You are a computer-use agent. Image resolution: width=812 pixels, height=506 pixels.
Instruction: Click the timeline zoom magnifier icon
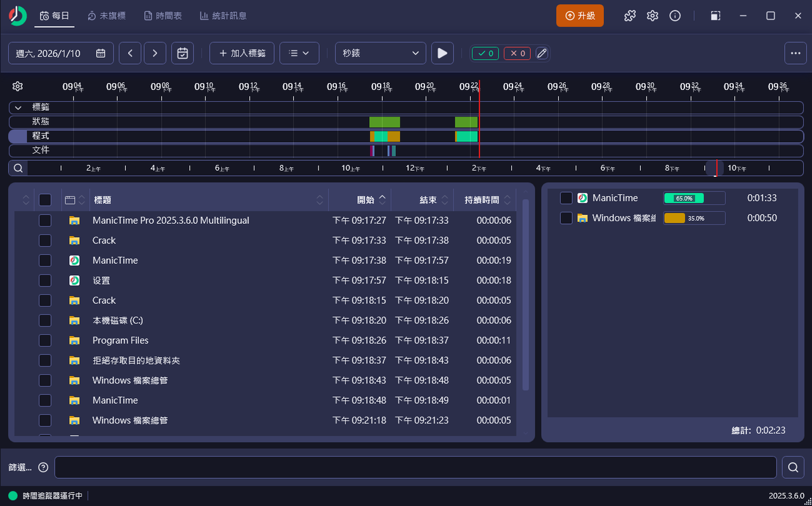[18, 168]
